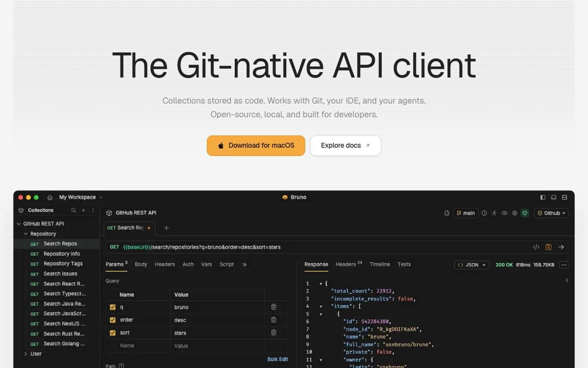Send the request with the arrow icon
588x368 pixels.
pyautogui.click(x=561, y=247)
